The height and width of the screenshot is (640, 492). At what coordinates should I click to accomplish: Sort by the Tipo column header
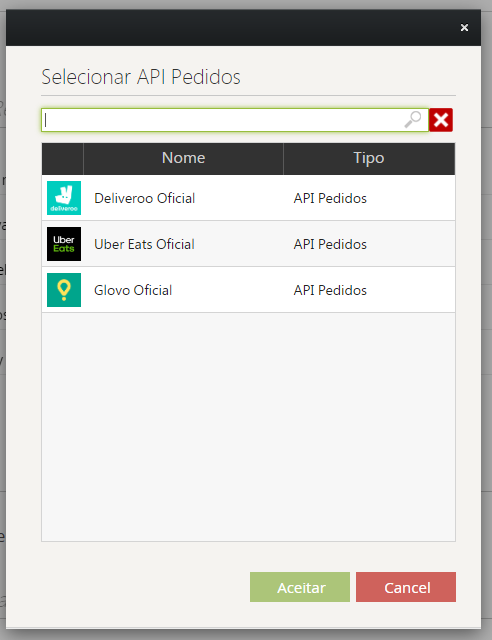pos(369,158)
